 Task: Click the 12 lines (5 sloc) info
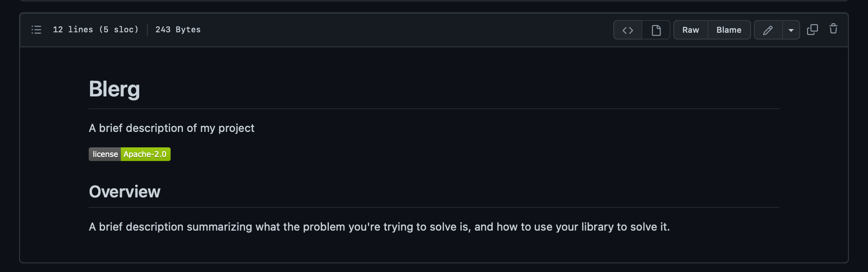pos(96,30)
